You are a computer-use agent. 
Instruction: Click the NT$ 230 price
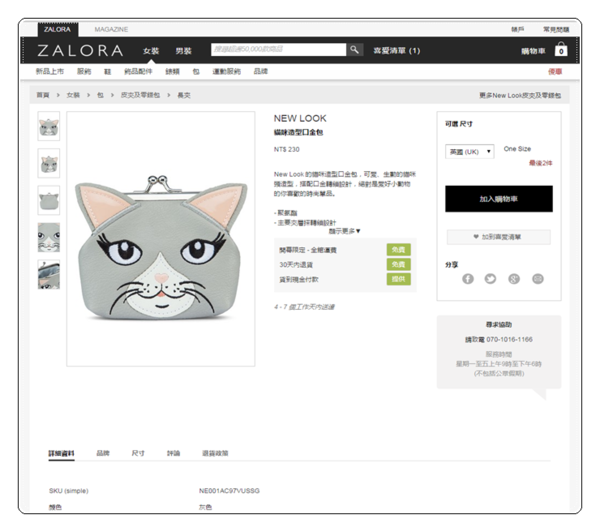[x=287, y=149]
